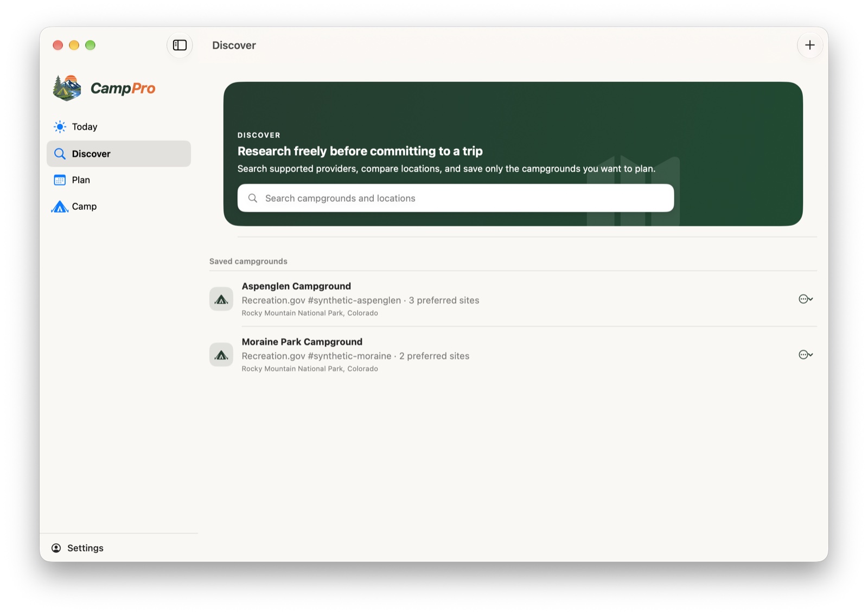Go to the Camp section
868x614 pixels.
(x=119, y=207)
